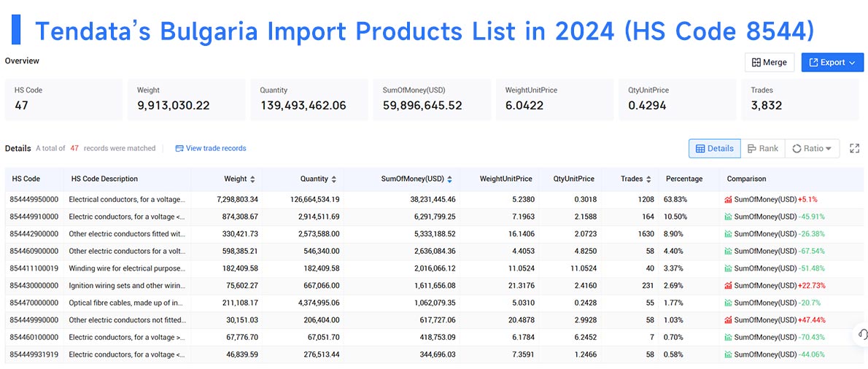Click the WeightUnitPrice column header

click(x=506, y=179)
